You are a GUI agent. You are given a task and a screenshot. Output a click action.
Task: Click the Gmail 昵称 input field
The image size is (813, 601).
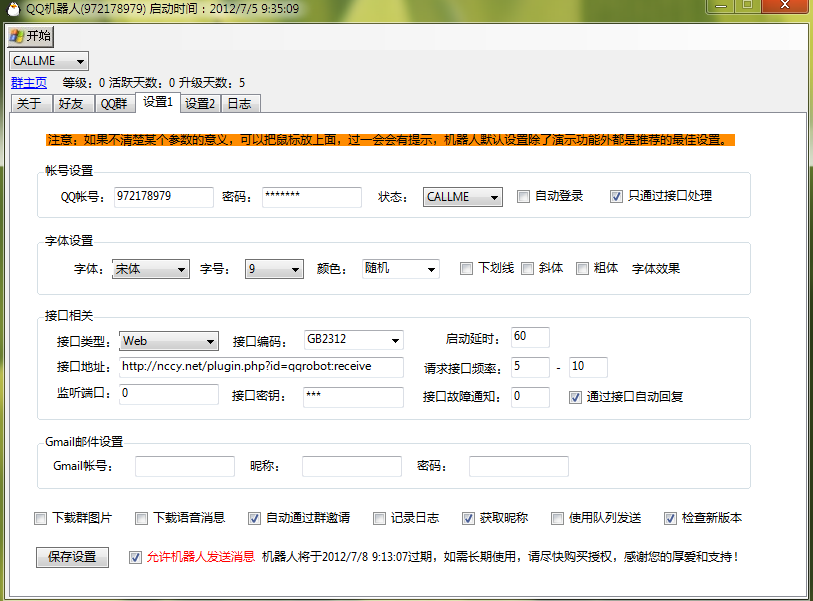[352, 466]
